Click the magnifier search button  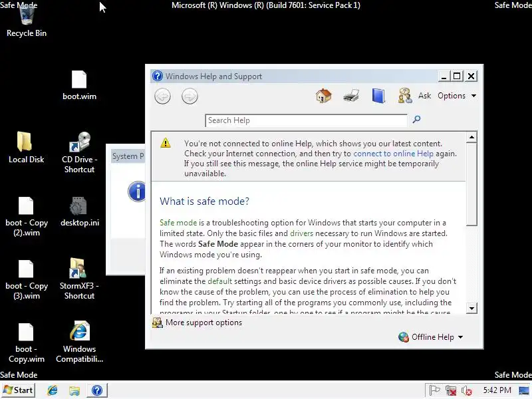[x=416, y=120]
